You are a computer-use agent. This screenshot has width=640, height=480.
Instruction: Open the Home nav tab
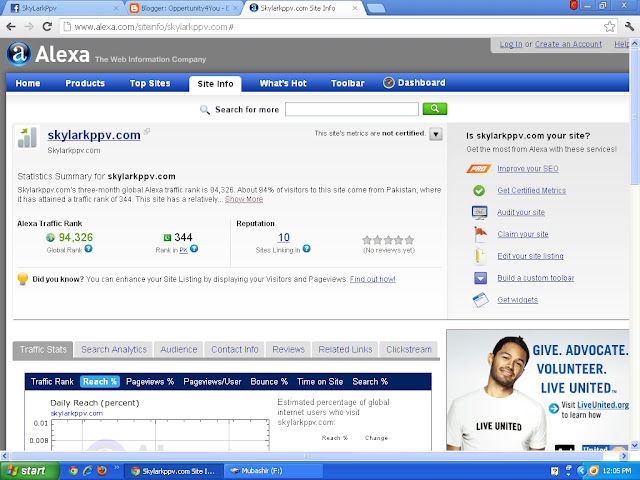28,83
